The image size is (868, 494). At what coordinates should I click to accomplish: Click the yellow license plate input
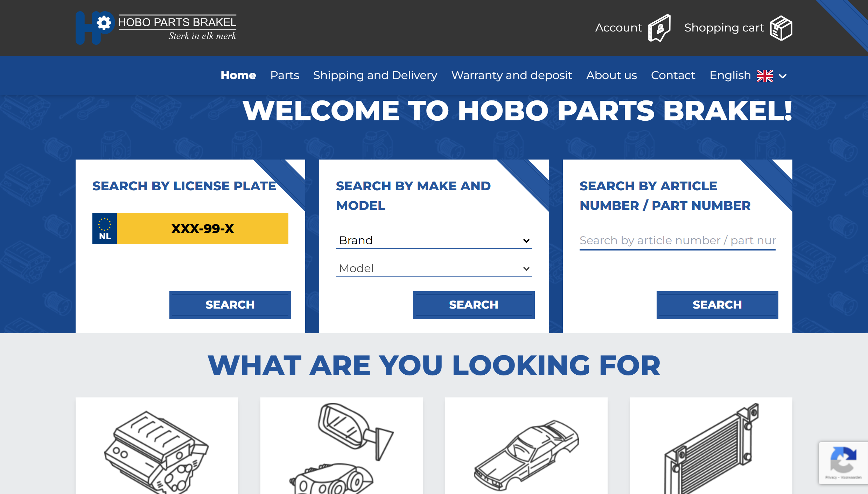coord(202,228)
